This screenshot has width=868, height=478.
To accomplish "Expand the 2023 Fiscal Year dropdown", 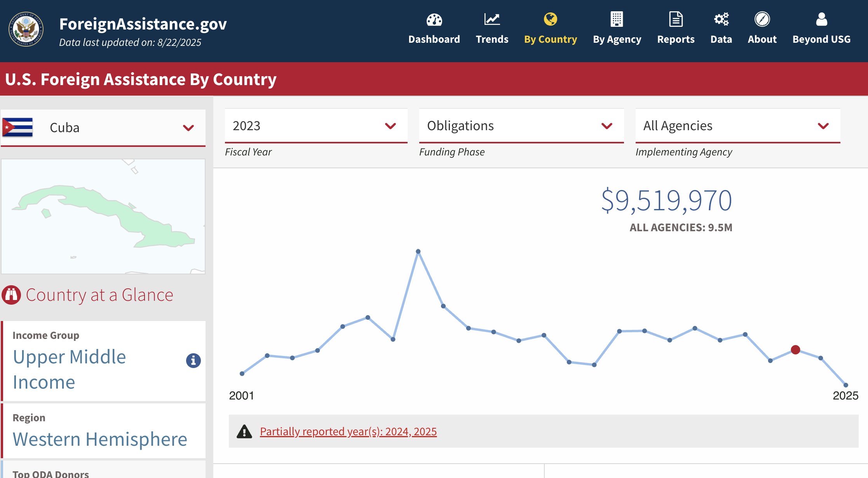I will click(316, 126).
